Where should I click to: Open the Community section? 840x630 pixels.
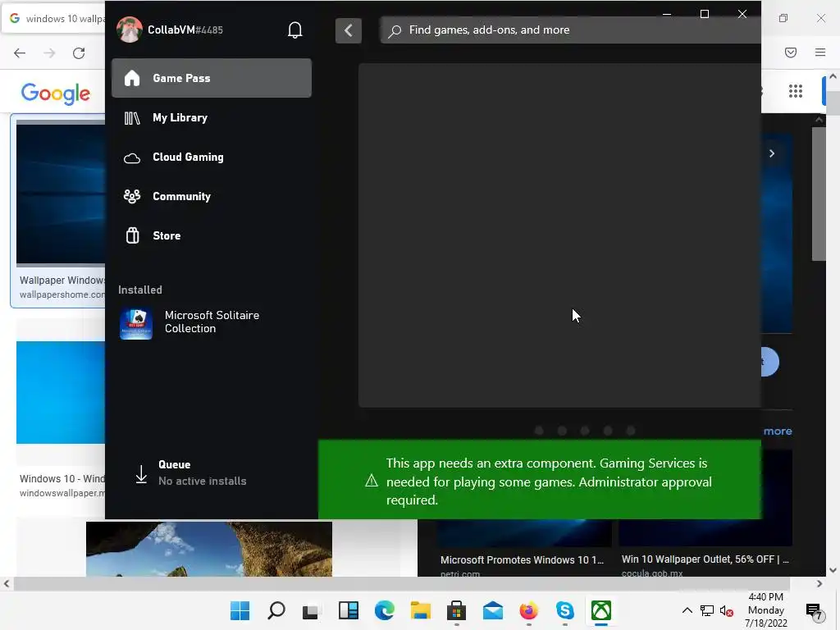(x=212, y=197)
